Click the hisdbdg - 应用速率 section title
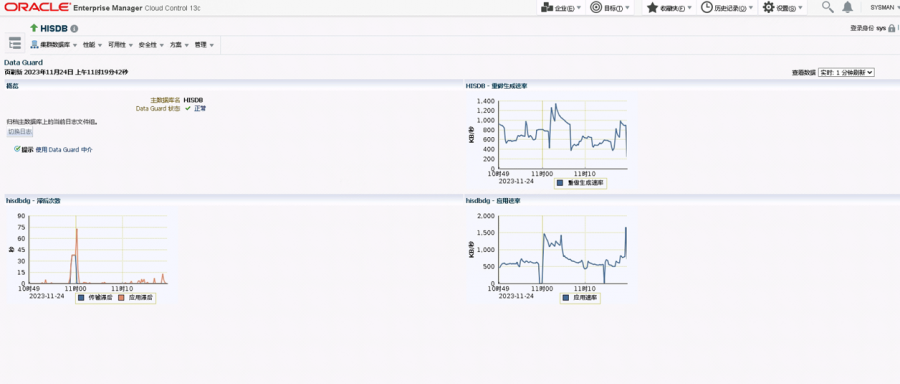This screenshot has width=900, height=384. click(494, 201)
